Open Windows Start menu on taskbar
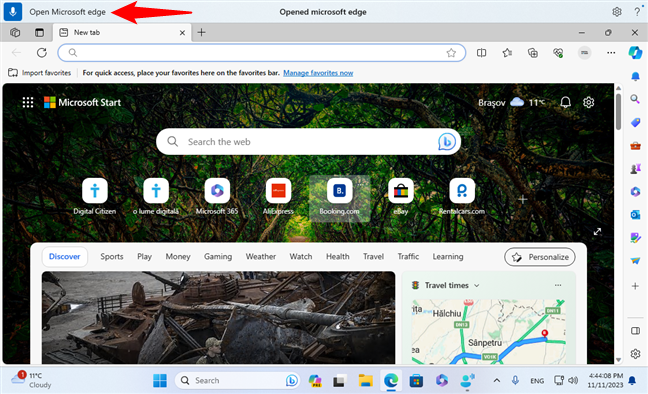 click(x=160, y=380)
